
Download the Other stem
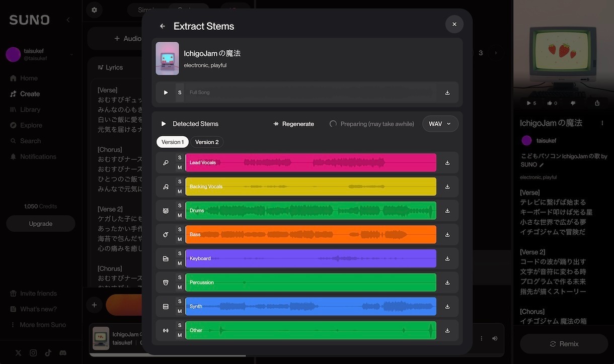coord(447,330)
